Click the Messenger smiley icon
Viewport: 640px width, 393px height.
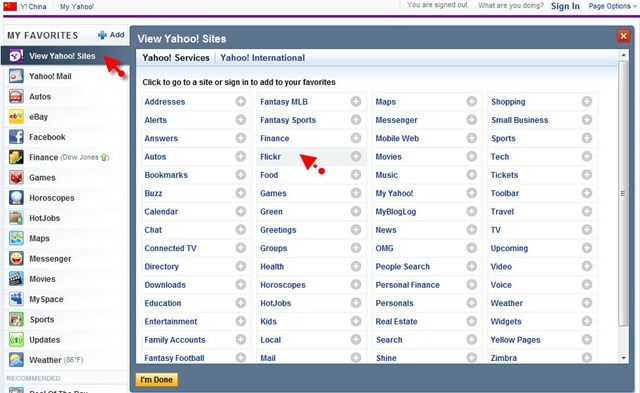16,259
